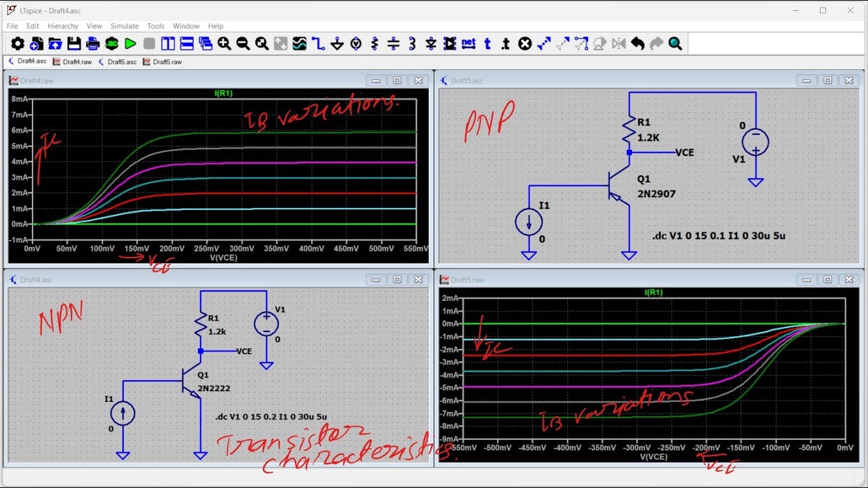Click the Print toolbar icon
Screen dimensions: 868x488
[x=93, y=43]
